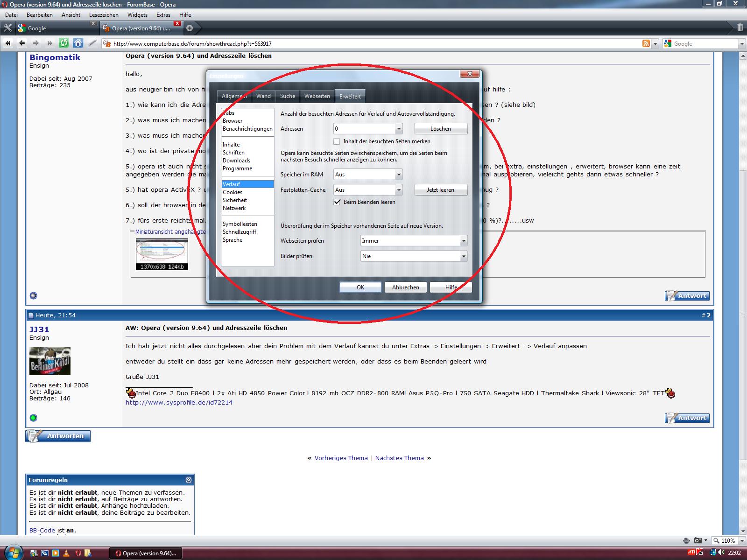747x560 pixels.
Task: Open the Adressen count dropdown
Action: tap(399, 129)
